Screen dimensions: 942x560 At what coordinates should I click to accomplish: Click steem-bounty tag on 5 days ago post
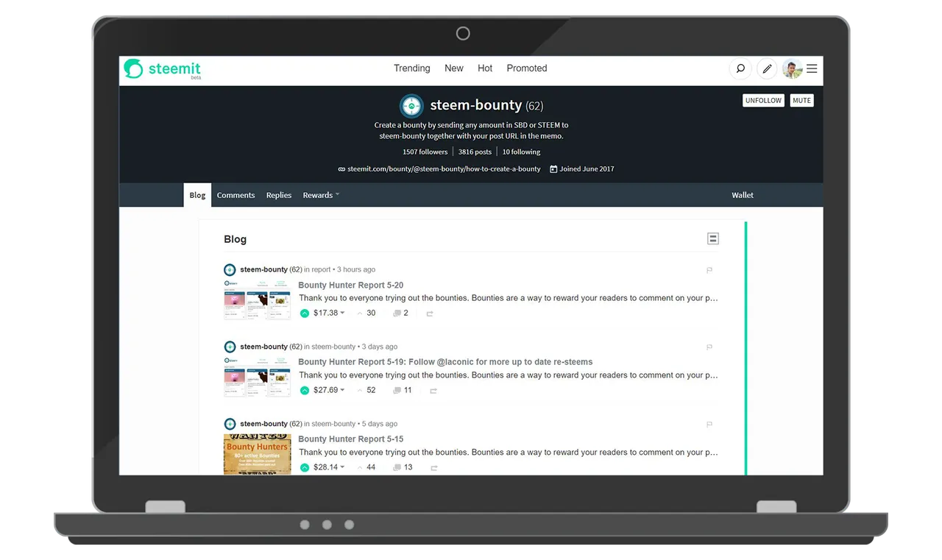click(x=333, y=424)
